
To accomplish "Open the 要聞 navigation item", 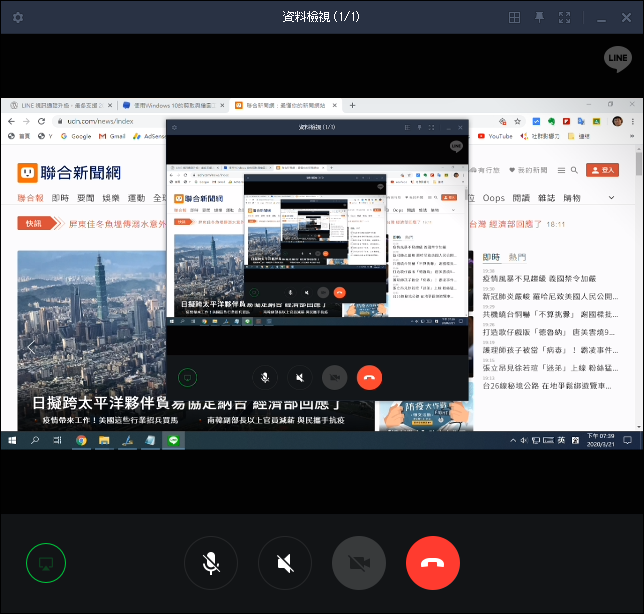I will tap(86, 198).
